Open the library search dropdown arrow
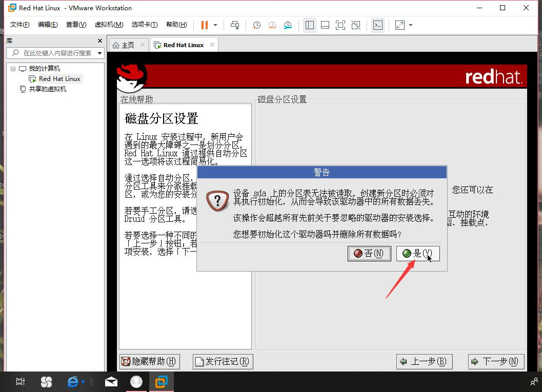This screenshot has height=392, width=542. (x=99, y=53)
